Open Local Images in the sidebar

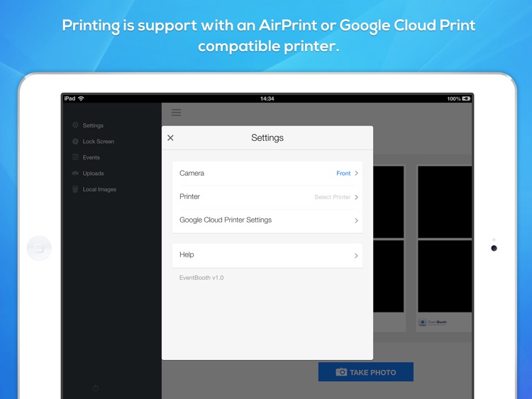pos(99,189)
